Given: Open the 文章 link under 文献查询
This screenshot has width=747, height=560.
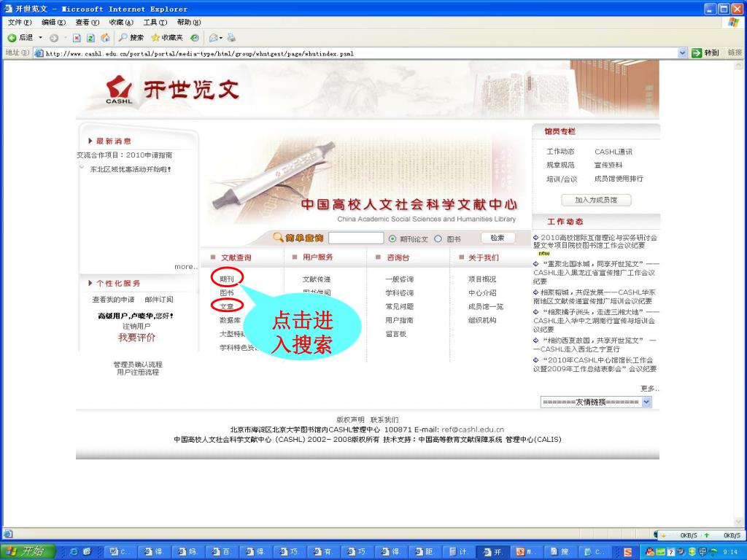Looking at the screenshot, I should [x=227, y=306].
